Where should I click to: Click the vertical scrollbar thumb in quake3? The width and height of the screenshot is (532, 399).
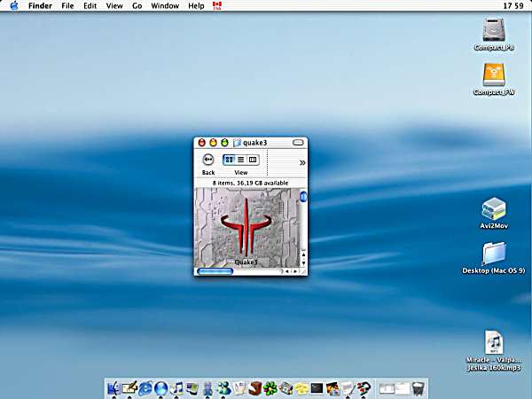(303, 197)
